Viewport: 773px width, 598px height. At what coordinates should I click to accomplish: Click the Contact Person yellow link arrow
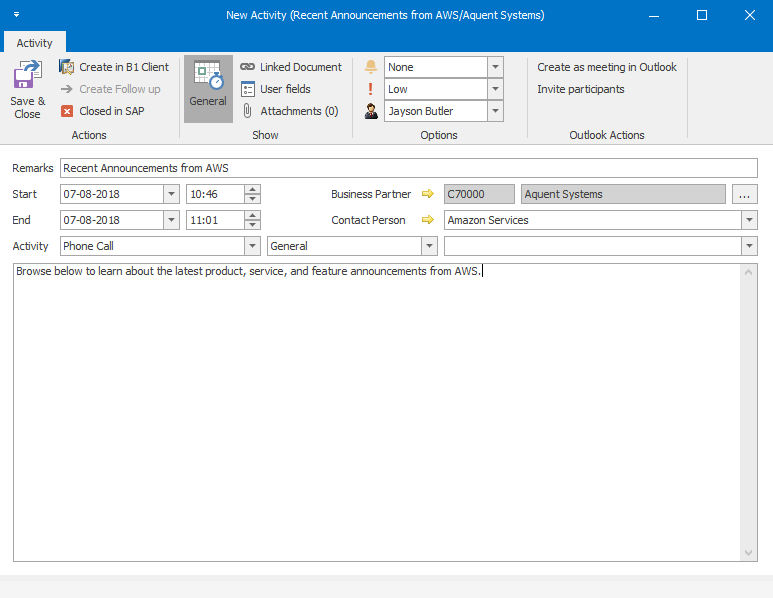[x=428, y=220]
